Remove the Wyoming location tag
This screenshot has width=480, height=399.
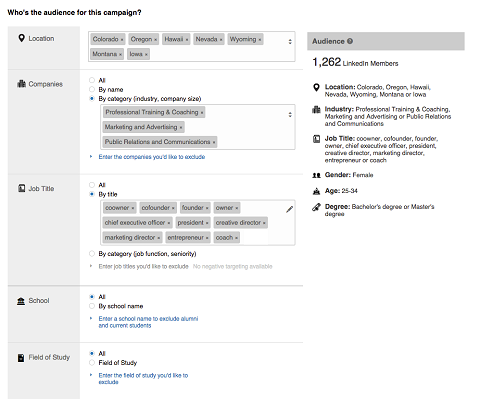[260, 40]
